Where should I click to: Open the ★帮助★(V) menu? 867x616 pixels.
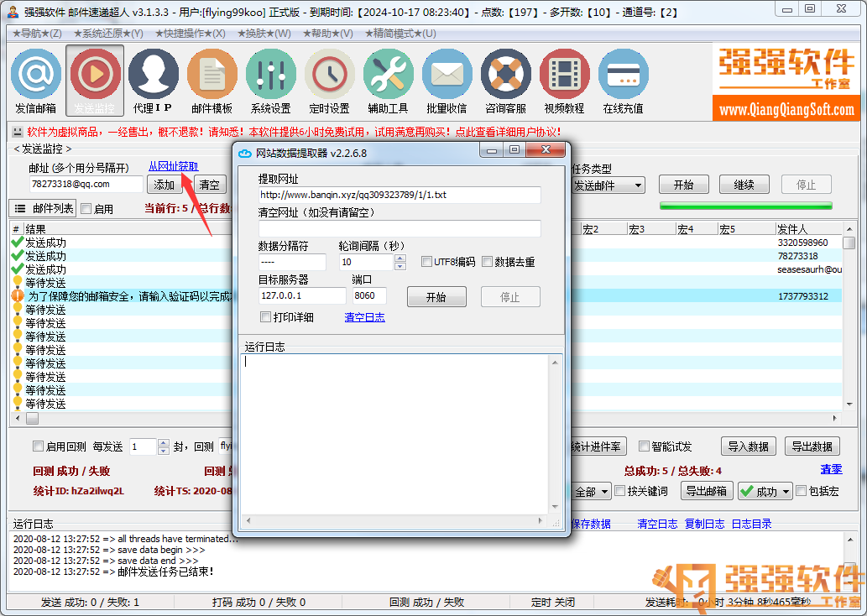[x=328, y=34]
